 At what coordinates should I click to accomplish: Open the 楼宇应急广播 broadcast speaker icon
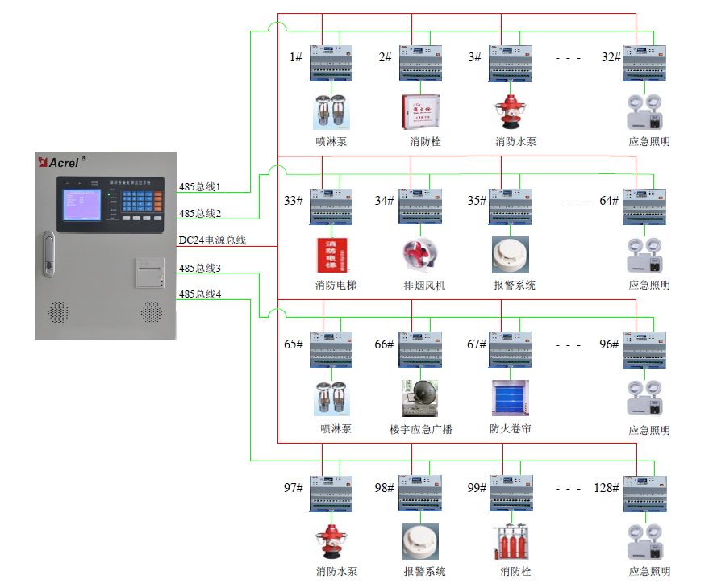pyautogui.click(x=420, y=398)
